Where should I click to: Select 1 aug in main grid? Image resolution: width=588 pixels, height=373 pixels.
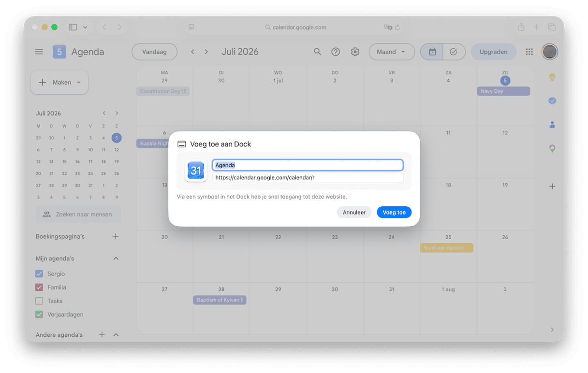(x=448, y=289)
